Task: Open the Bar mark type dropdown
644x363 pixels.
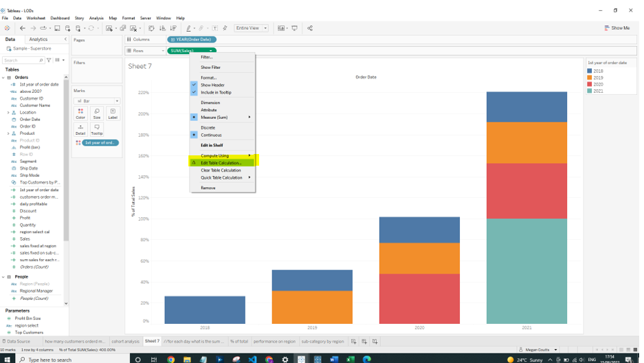Action: tap(97, 101)
